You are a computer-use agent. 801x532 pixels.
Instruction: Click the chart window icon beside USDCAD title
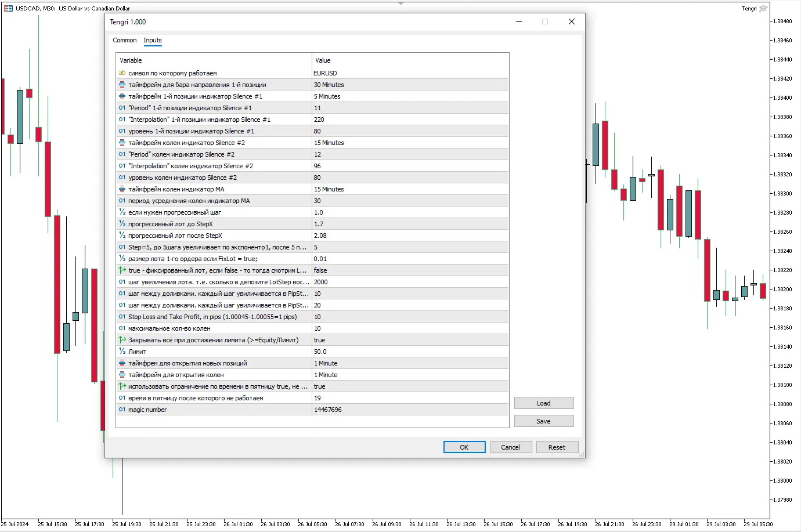8,8
